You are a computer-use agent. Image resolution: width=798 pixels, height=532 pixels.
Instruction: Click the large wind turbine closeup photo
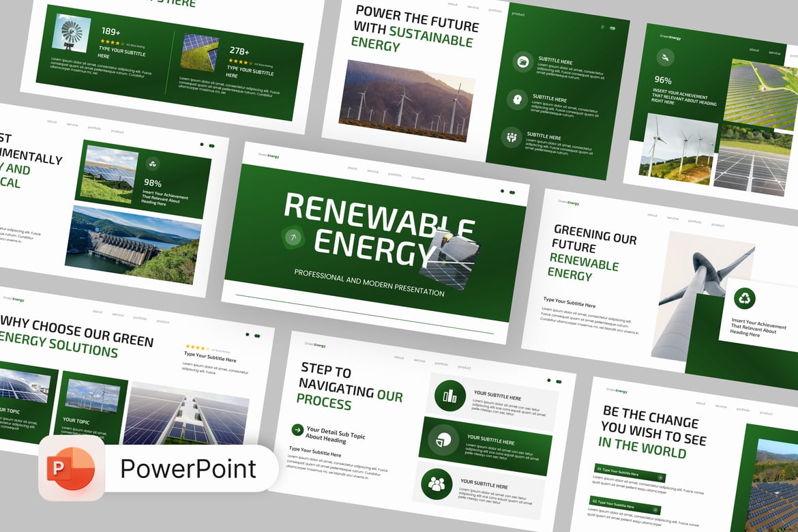click(x=703, y=295)
